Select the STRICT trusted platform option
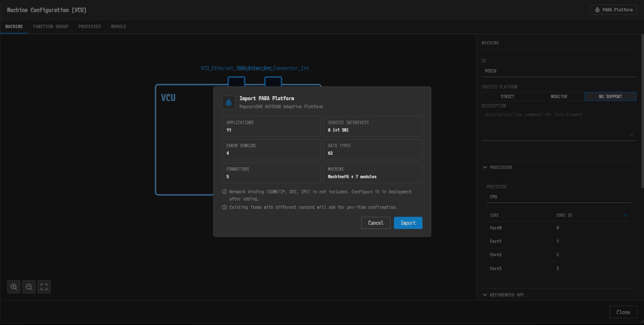644x325 pixels. 507,96
